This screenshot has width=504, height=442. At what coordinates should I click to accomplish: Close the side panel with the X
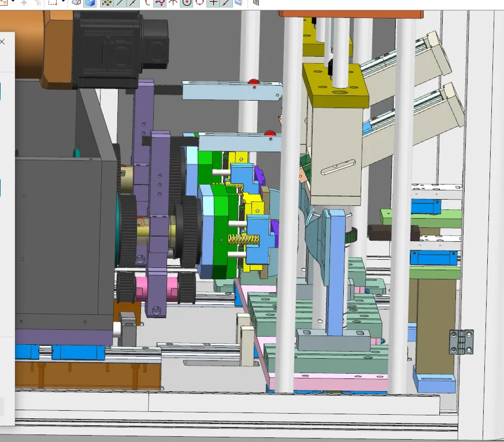pyautogui.click(x=2, y=42)
